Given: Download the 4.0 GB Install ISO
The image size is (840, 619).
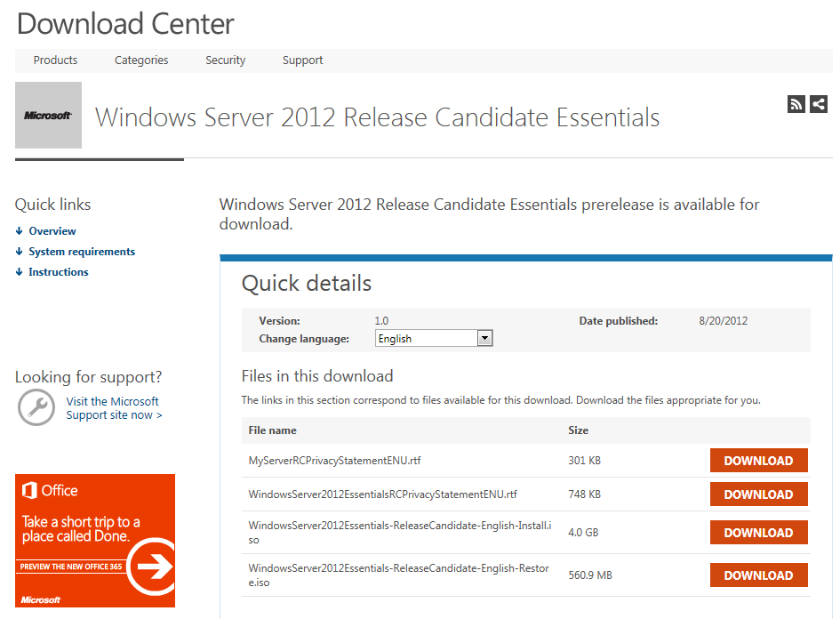Looking at the screenshot, I should pyautogui.click(x=758, y=532).
